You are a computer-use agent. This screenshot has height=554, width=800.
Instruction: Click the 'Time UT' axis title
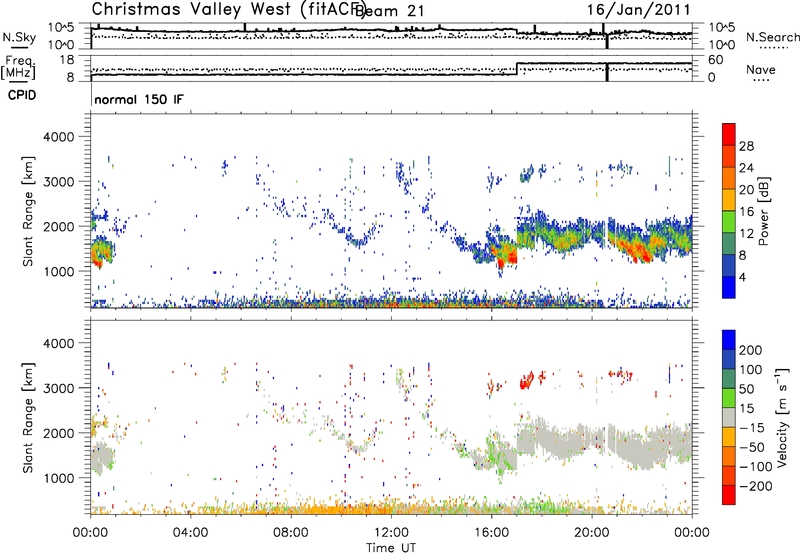(x=391, y=547)
